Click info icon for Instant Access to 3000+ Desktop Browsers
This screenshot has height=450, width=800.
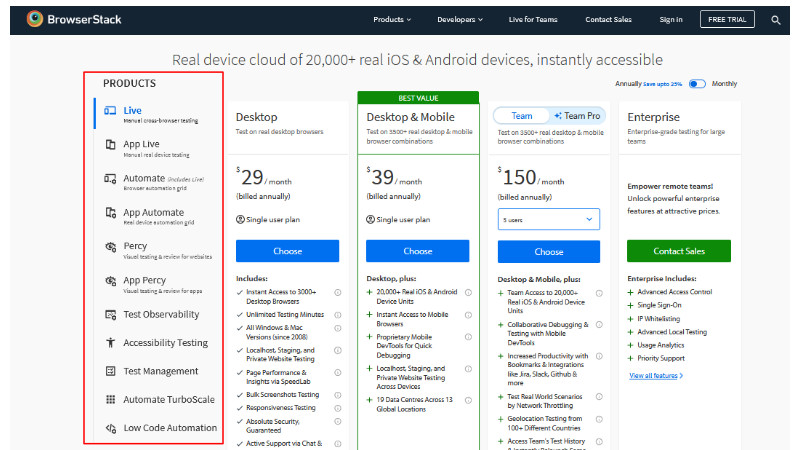338,292
